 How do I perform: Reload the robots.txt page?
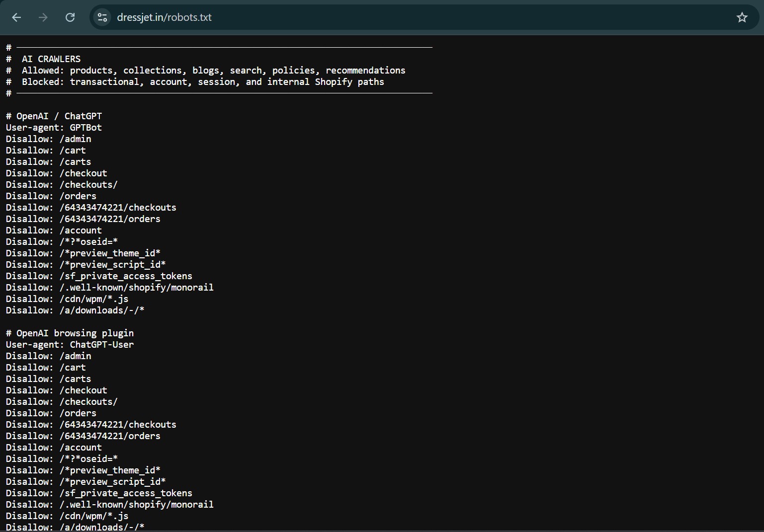pyautogui.click(x=70, y=17)
